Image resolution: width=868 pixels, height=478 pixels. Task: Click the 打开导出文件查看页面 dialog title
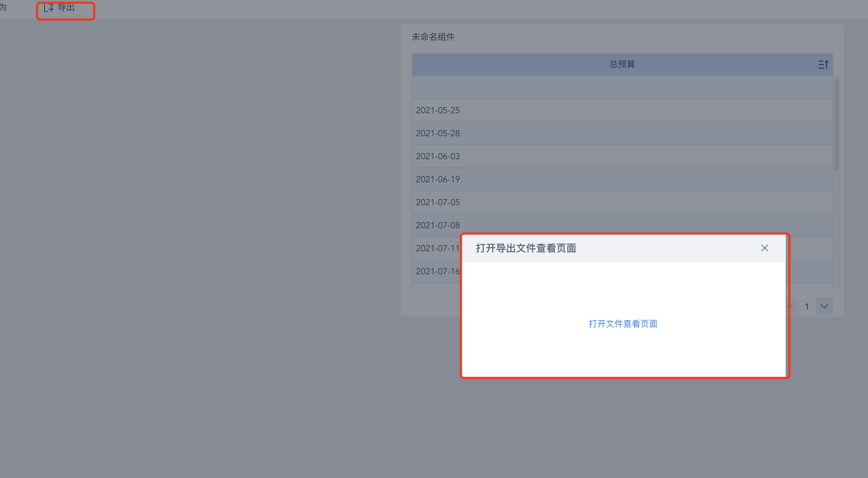pos(526,248)
